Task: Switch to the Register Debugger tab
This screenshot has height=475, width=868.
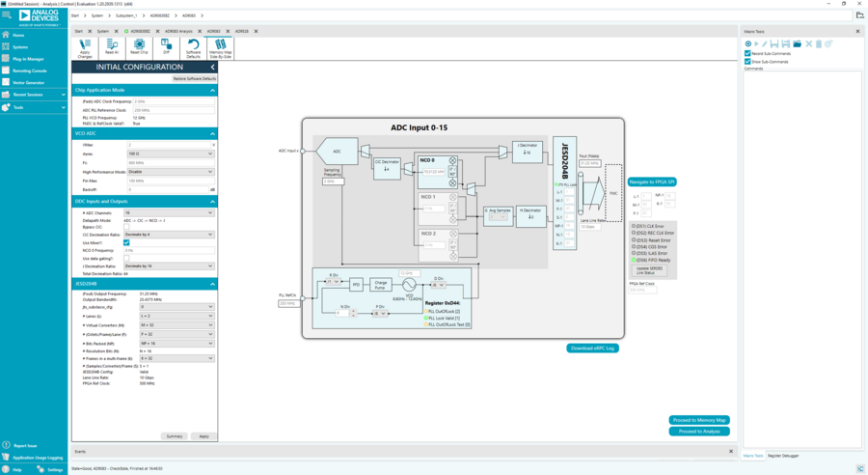Action: pyautogui.click(x=783, y=456)
